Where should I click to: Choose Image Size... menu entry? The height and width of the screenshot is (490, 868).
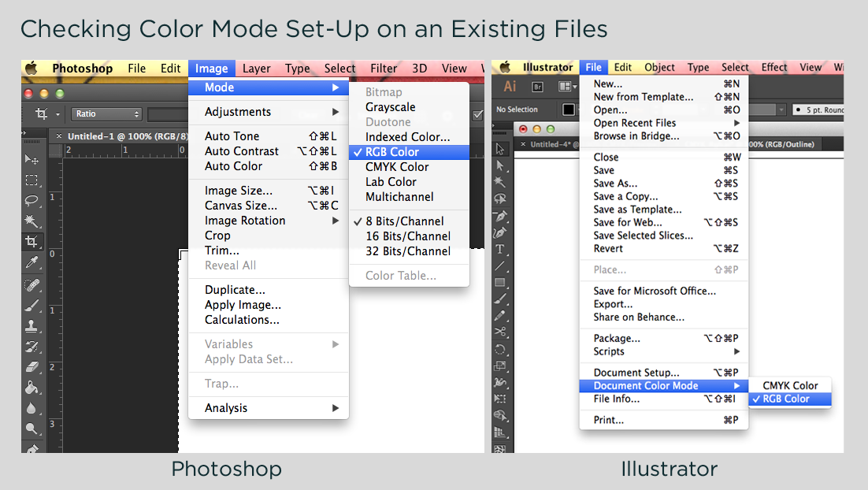269,191
